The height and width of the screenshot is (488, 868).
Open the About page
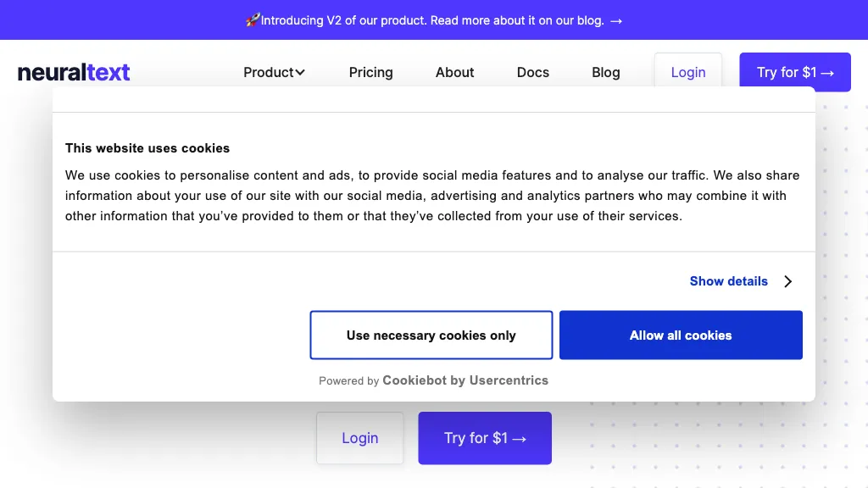point(454,72)
